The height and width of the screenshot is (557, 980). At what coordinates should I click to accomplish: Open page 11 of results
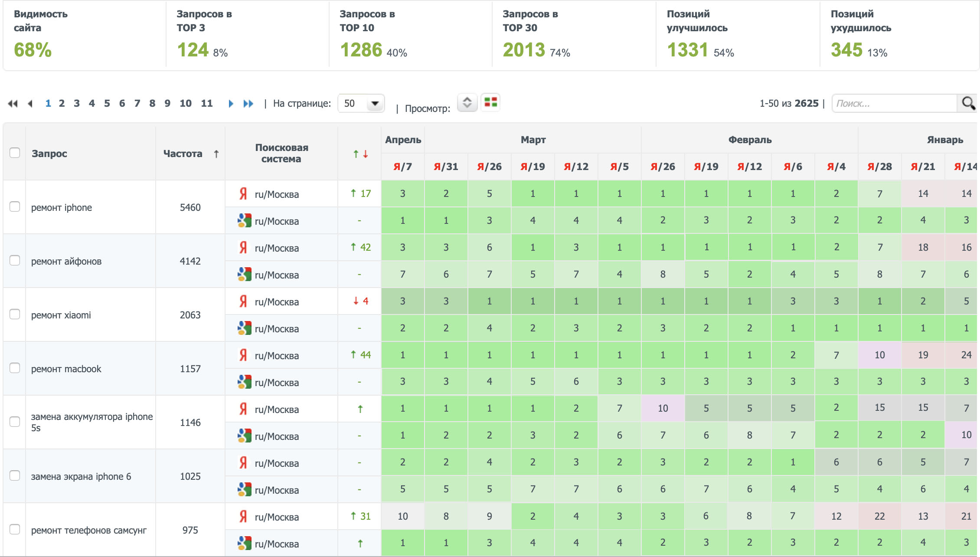(x=206, y=104)
